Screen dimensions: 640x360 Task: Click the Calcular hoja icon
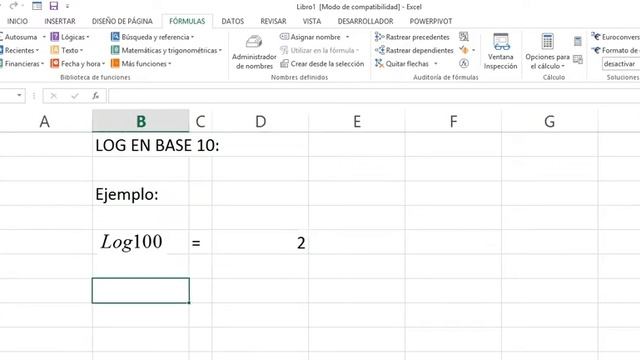[578, 60]
